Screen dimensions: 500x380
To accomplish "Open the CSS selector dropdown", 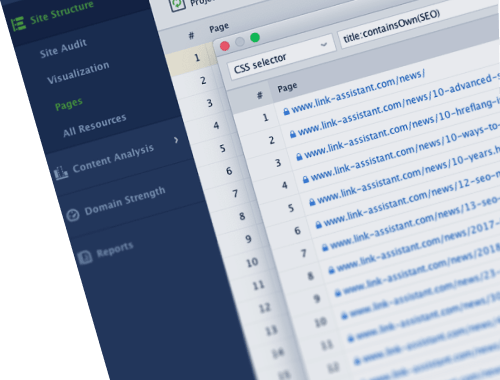I will click(282, 57).
